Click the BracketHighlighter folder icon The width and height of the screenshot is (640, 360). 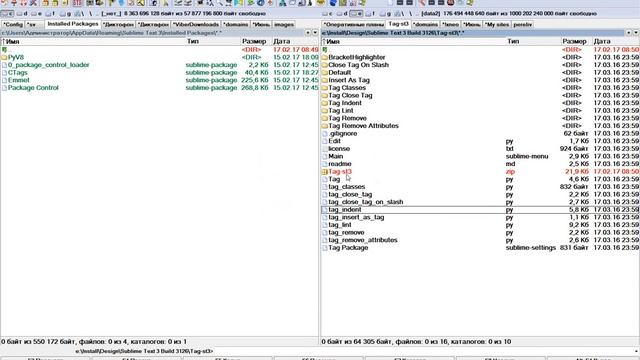point(325,58)
